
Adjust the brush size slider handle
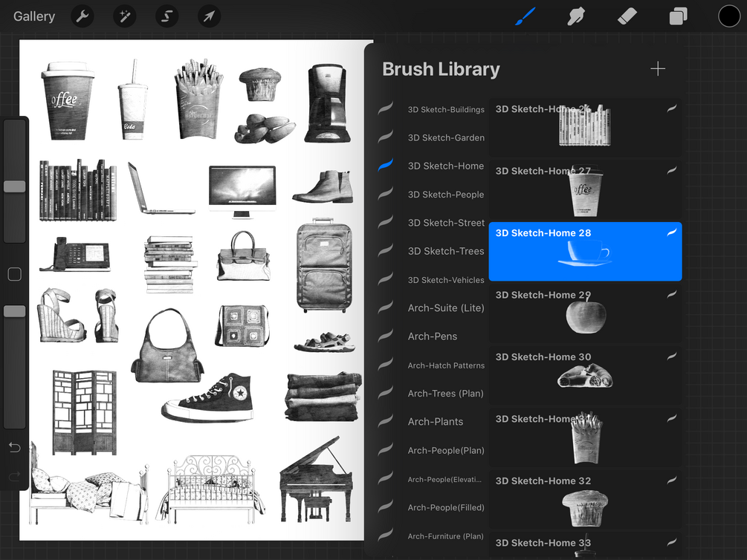point(15,186)
